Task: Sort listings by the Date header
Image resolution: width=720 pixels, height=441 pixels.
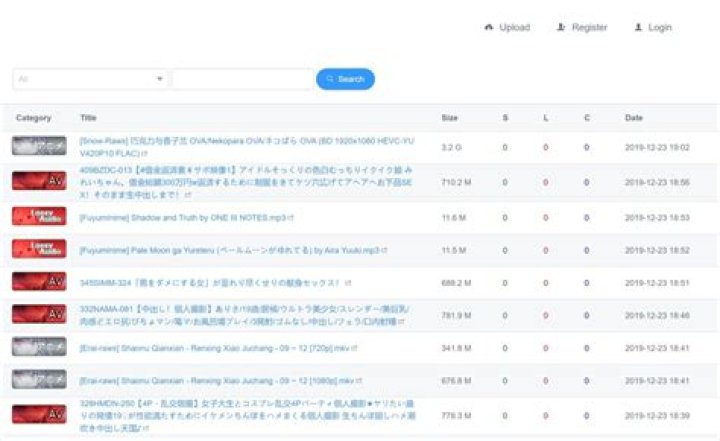Action: (x=634, y=118)
